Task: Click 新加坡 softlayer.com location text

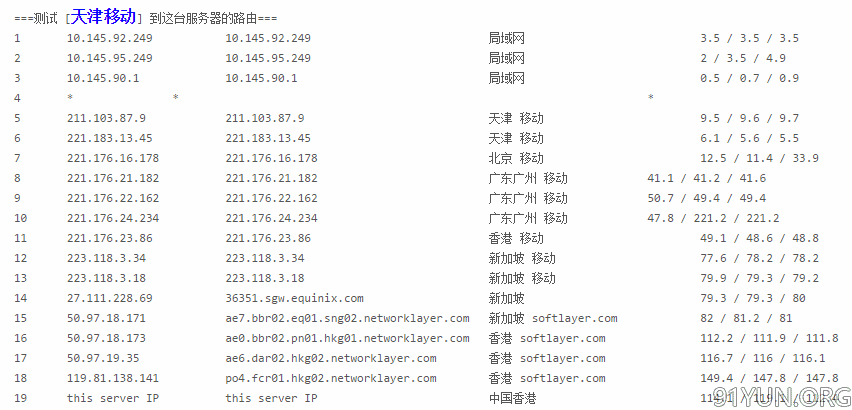Action: [553, 318]
